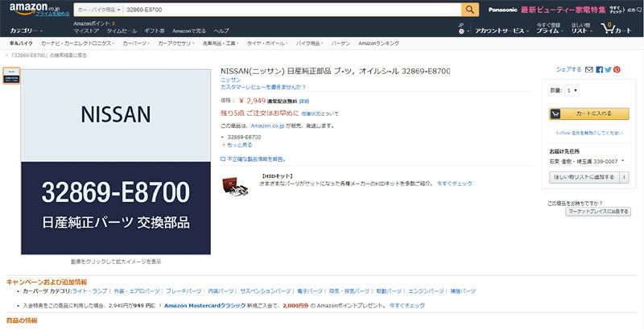Screen dimensions: 644x330
Task: Click the 詳細 shipping details link
Action: [304, 101]
